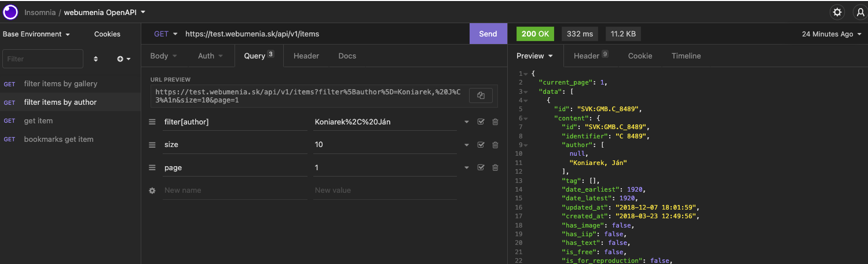Click the New value input field

point(385,190)
